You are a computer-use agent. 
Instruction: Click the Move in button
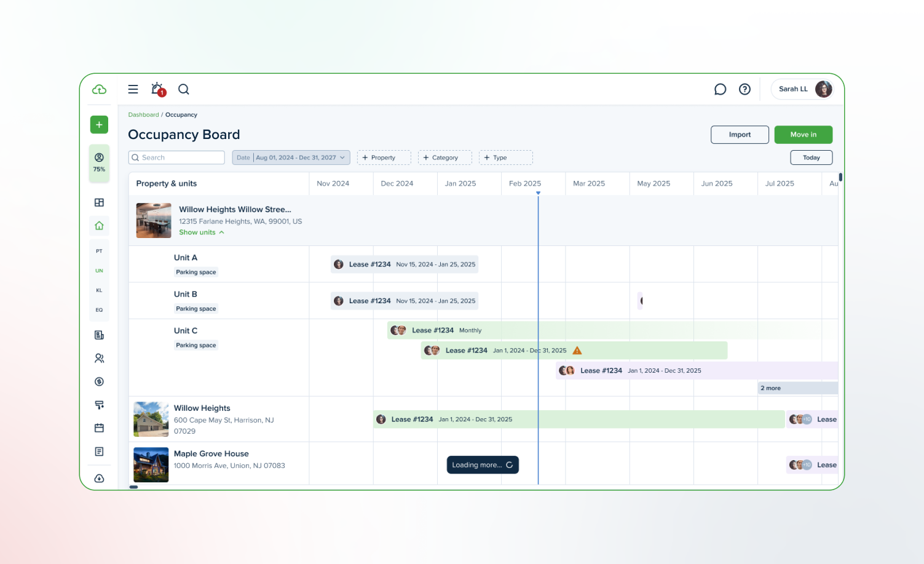[x=803, y=135]
